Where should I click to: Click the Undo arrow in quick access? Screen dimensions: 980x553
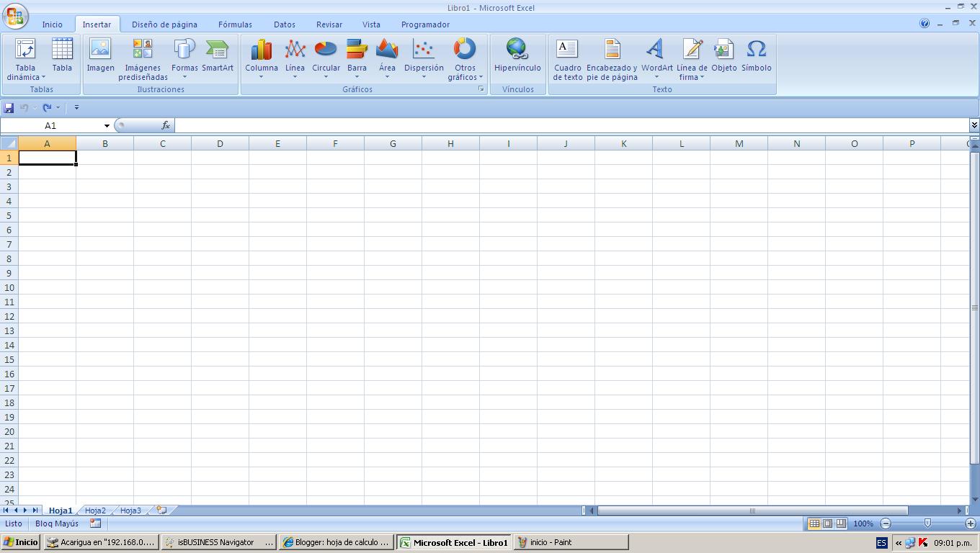coord(24,108)
